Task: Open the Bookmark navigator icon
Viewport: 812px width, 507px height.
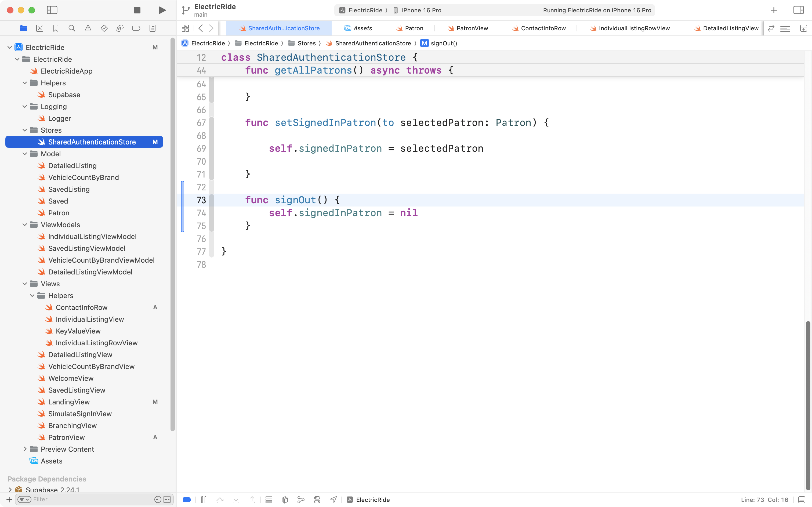Action: (56, 28)
